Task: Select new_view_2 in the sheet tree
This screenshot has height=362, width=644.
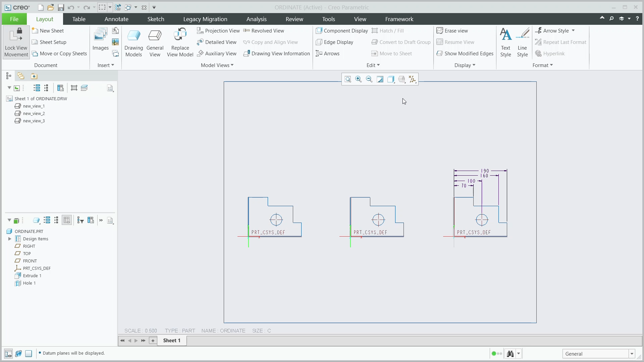Action: 34,113
